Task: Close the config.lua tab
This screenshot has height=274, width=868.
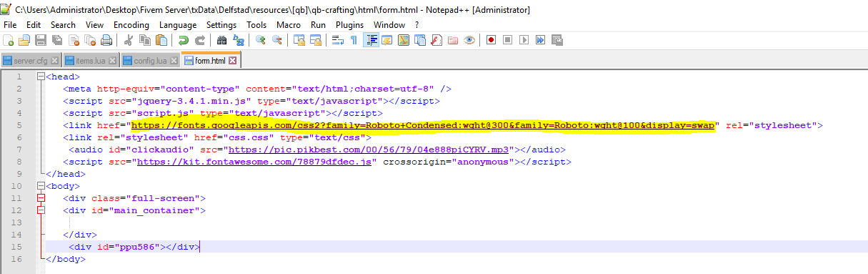Action: (174, 61)
